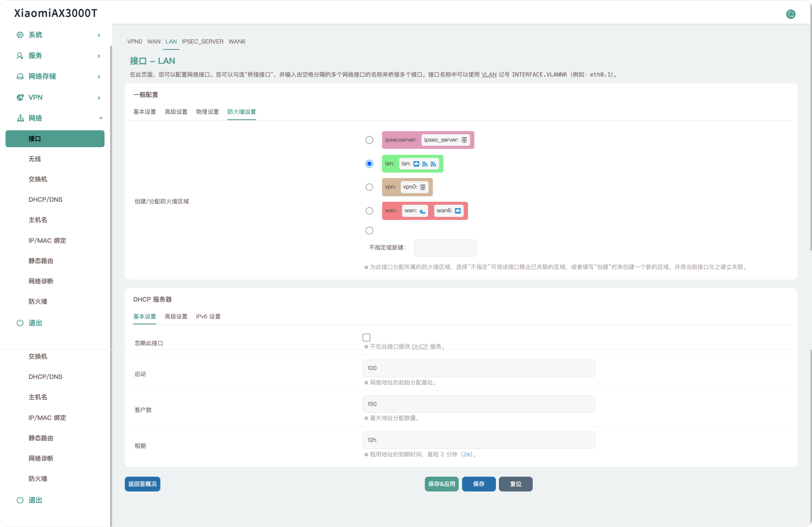Click the green lan zone badge
Screen dimensions: 812x527
(413, 164)
